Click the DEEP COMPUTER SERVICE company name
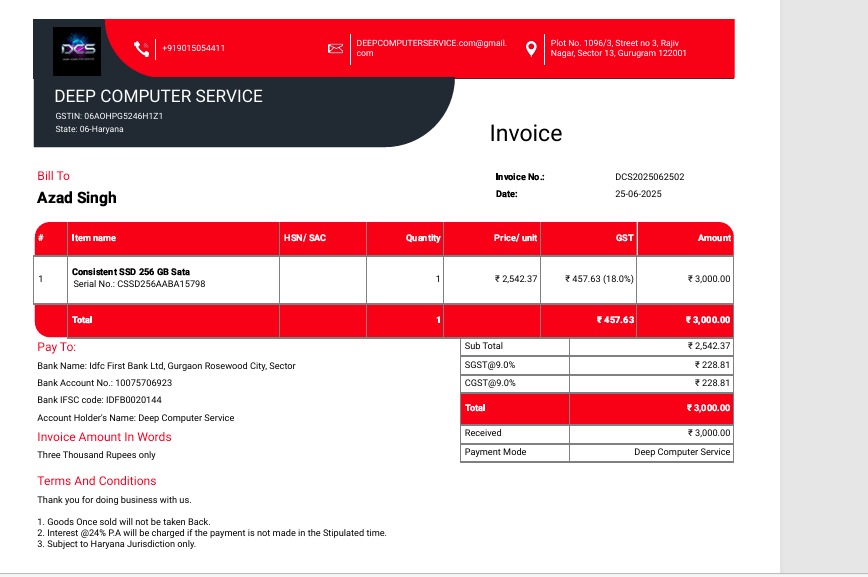 point(158,96)
